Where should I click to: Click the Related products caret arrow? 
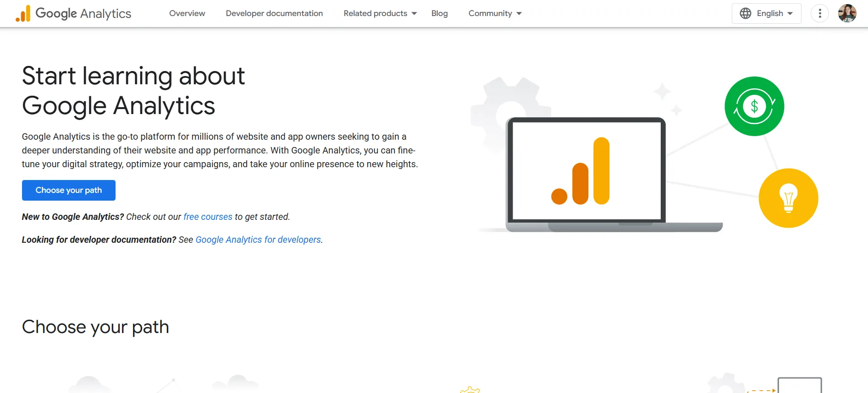pos(414,14)
